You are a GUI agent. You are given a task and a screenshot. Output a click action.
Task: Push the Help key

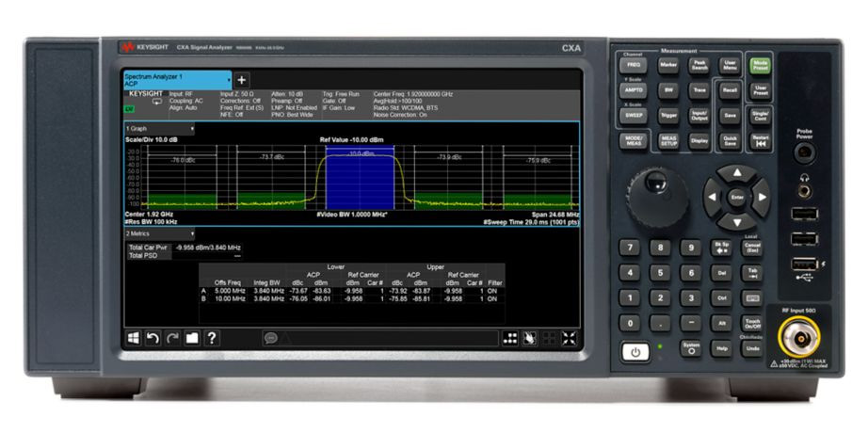point(721,348)
